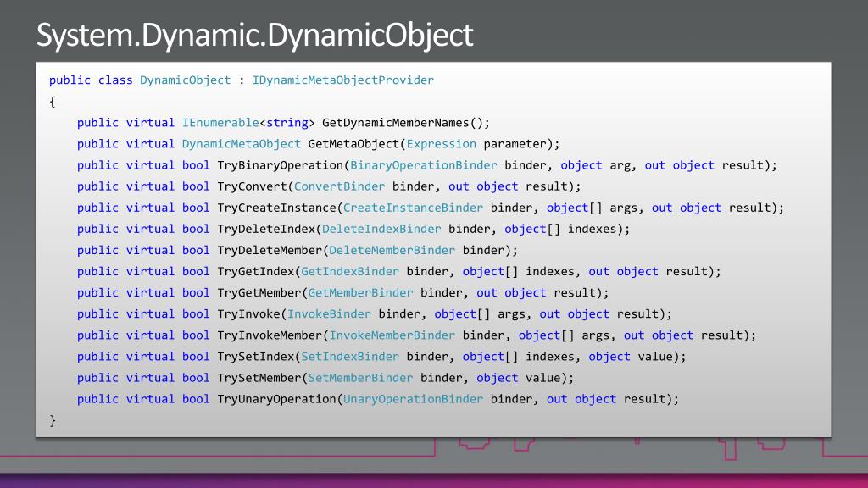This screenshot has width=868, height=488.
Task: Click the TryUnaryOperation method name
Action: click(x=277, y=400)
